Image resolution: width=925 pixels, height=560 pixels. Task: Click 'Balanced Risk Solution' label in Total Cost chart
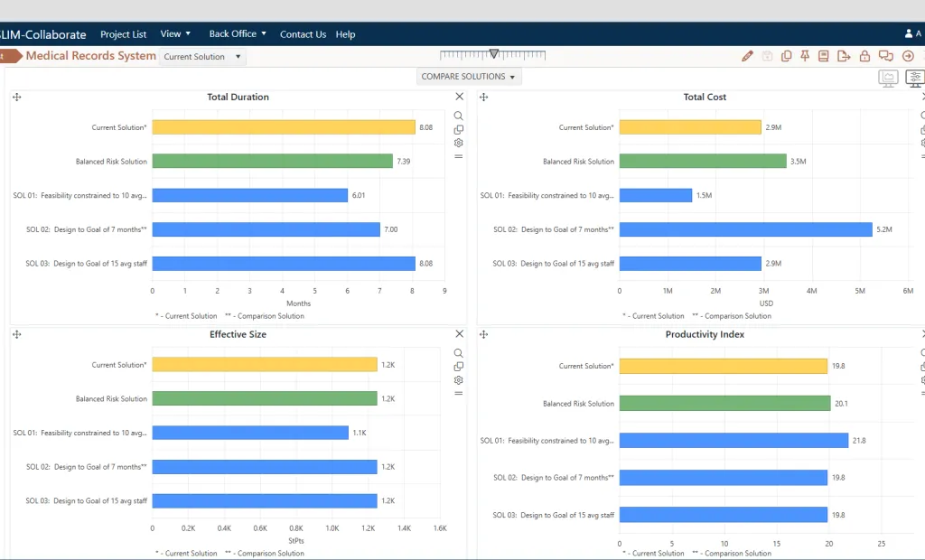(578, 161)
